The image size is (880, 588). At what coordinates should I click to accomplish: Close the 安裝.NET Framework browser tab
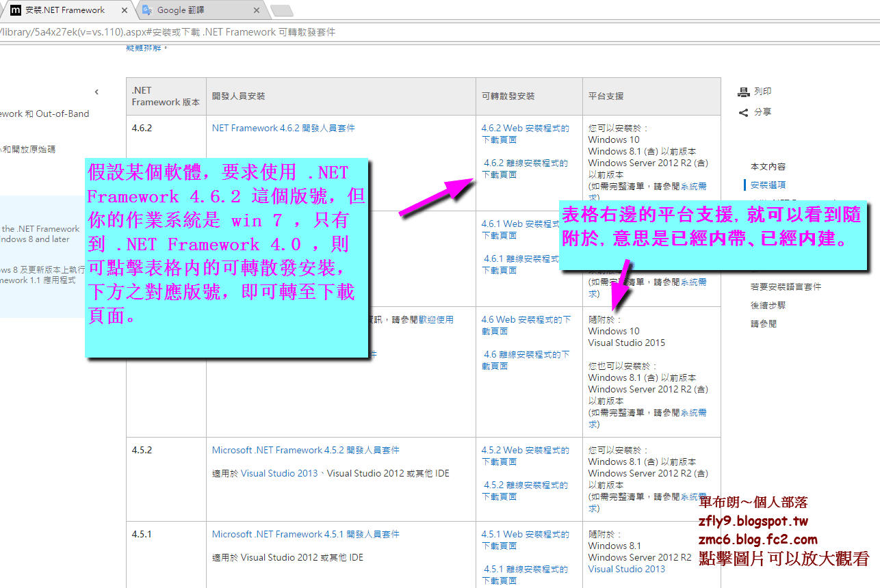[124, 10]
